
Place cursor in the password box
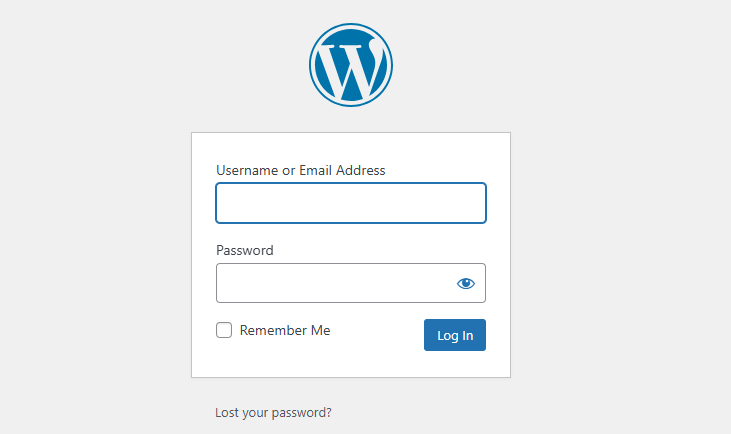coord(332,283)
